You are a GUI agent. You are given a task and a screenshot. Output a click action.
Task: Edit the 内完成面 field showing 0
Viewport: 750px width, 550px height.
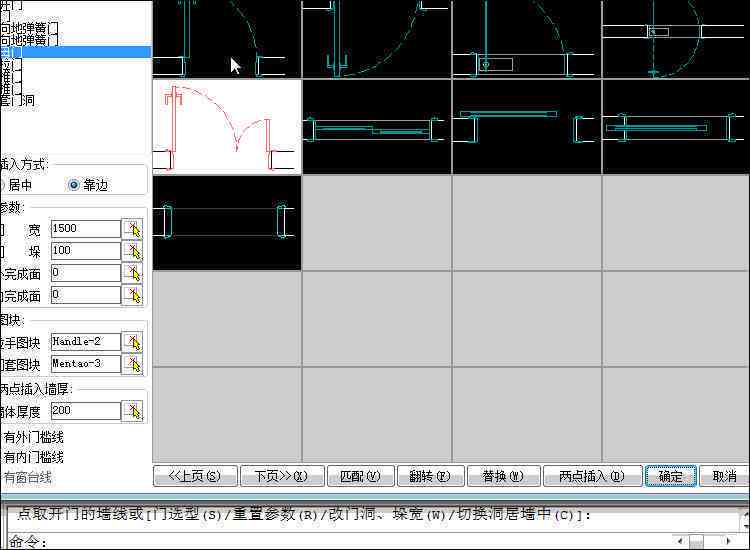[86, 295]
